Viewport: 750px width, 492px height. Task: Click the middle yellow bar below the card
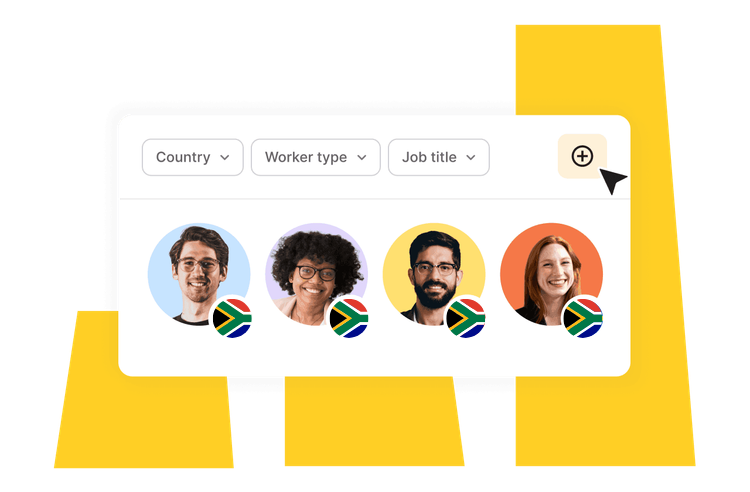point(375,421)
